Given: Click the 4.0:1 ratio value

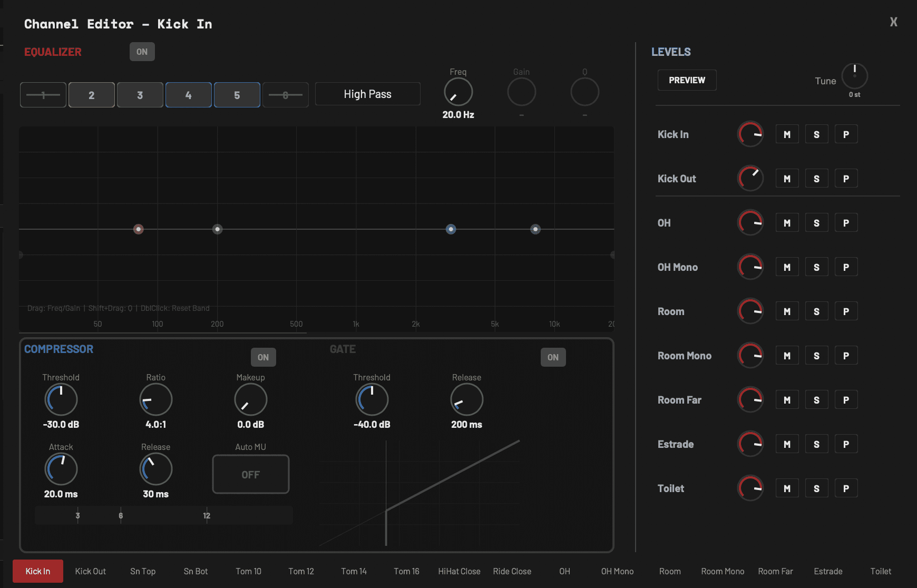Looking at the screenshot, I should (156, 424).
